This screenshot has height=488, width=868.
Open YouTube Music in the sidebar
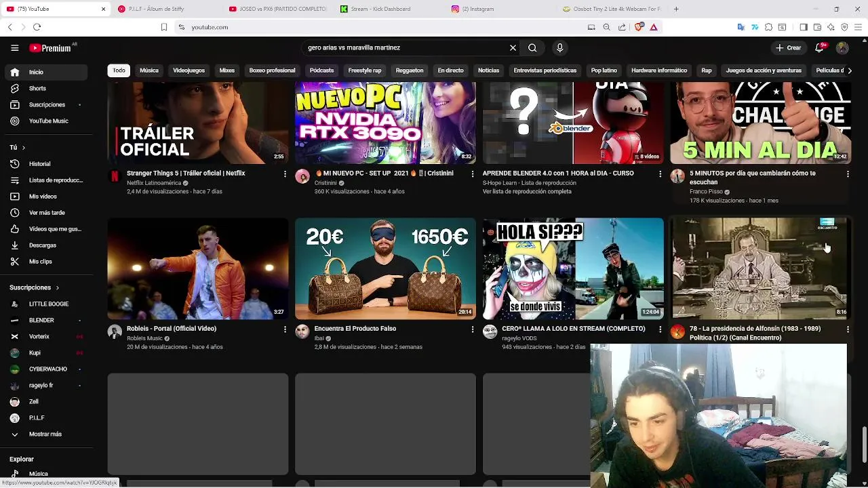[45, 121]
